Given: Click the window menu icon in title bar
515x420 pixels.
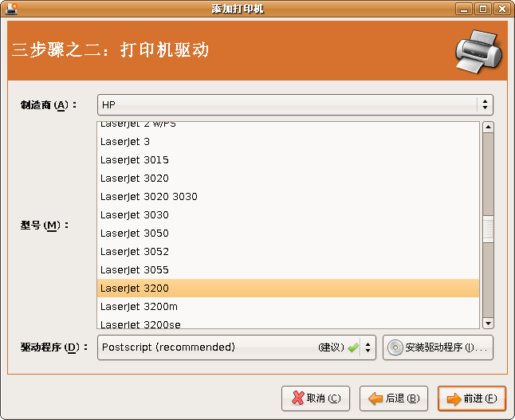Looking at the screenshot, I should [11, 9].
